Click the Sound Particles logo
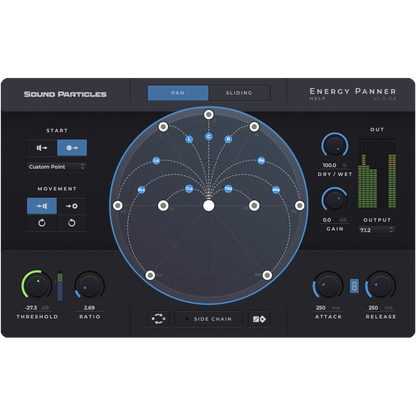Image resolution: width=416 pixels, height=416 pixels. [65, 94]
